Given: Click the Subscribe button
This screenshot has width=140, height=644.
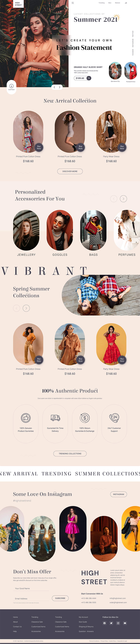Looking at the screenshot, I should (60, 598).
